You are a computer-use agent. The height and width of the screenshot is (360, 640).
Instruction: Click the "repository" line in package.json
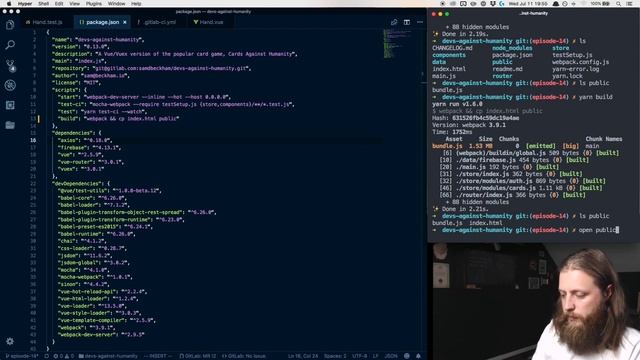pos(151,68)
